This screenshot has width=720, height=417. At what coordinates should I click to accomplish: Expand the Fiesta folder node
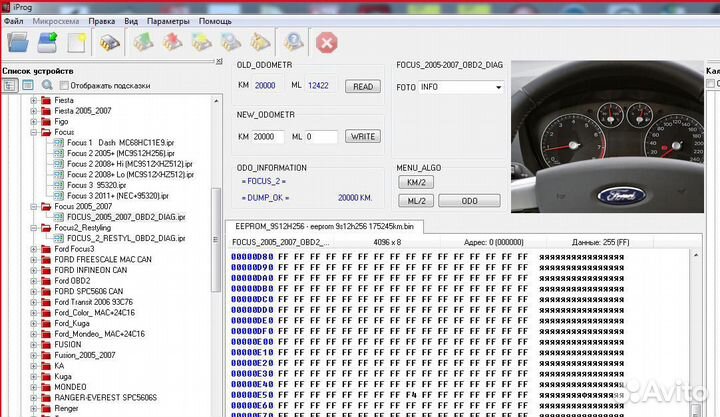[x=33, y=100]
